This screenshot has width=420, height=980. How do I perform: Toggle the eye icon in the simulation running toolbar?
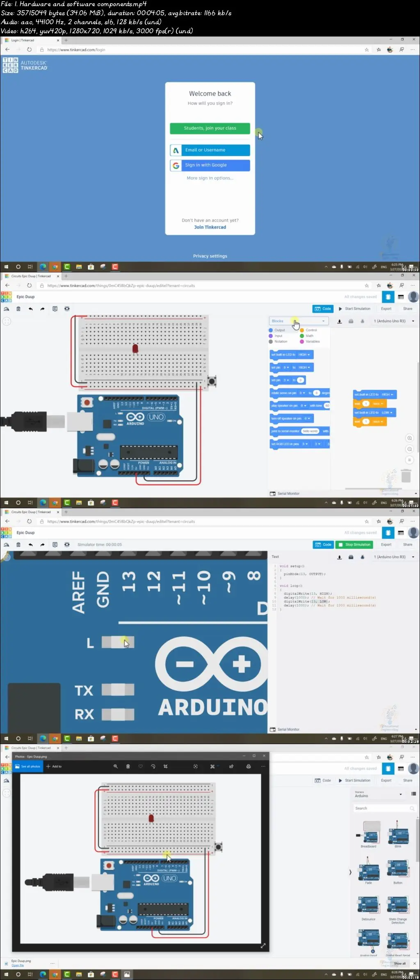pos(67,545)
